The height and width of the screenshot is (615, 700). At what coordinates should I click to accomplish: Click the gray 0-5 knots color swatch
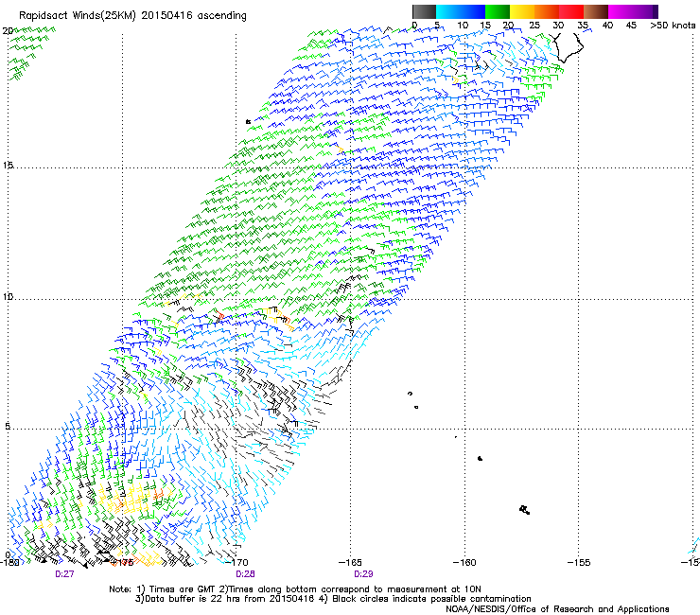[424, 11]
